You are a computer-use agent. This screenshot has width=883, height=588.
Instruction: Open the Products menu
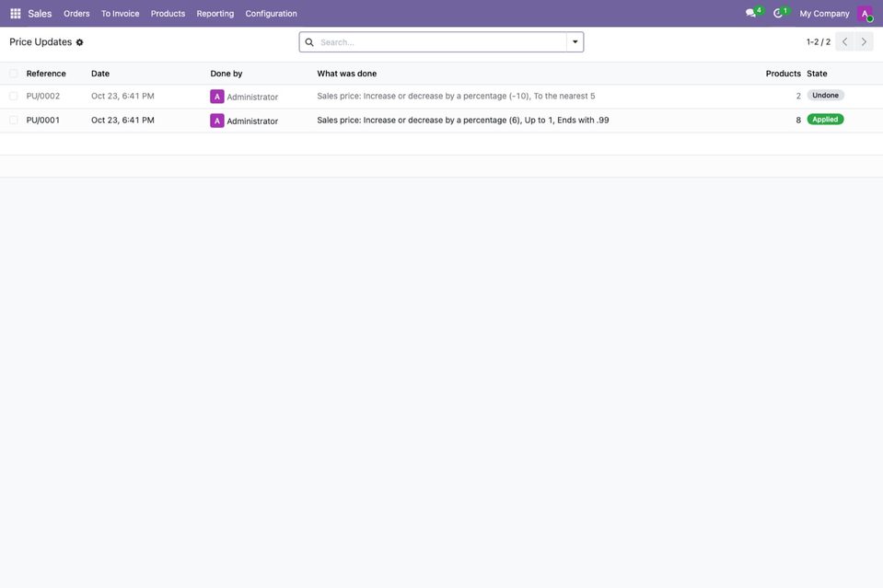168,14
